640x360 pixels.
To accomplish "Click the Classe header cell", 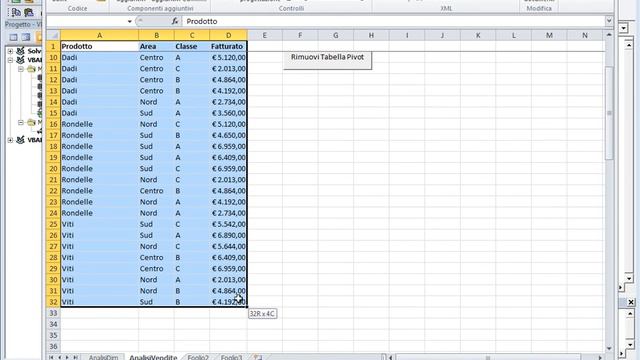I will (192, 47).
